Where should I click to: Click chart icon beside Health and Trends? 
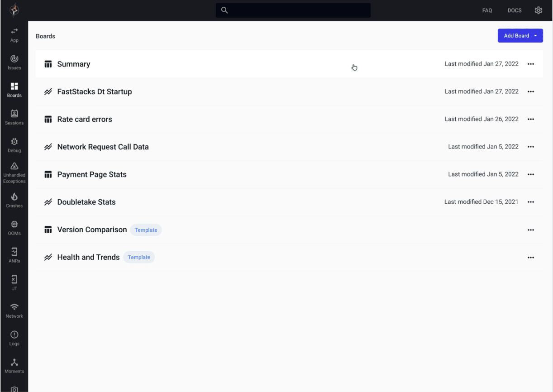(x=48, y=258)
